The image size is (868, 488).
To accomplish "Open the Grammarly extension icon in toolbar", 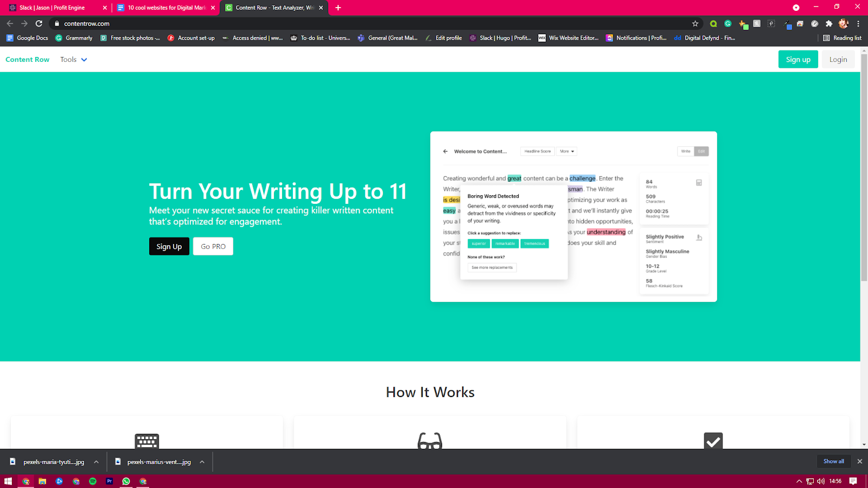I will (x=728, y=23).
